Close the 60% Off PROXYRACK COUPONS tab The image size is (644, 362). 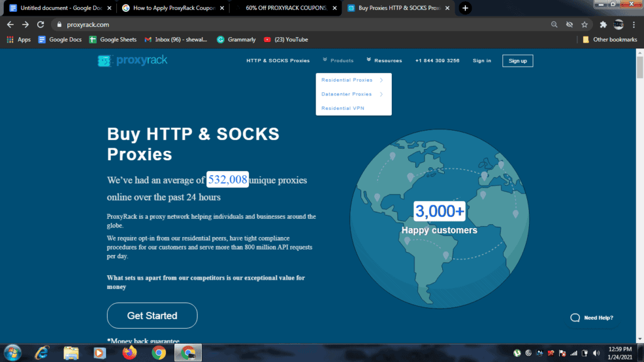(335, 8)
